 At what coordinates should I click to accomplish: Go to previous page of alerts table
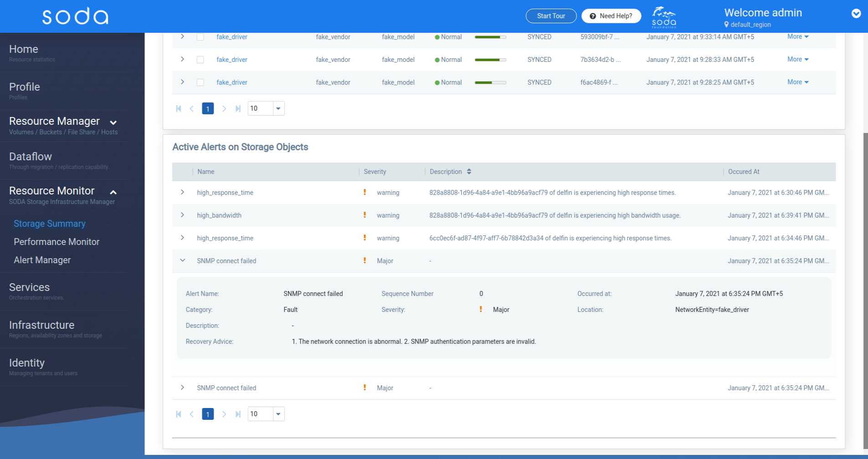(192, 414)
